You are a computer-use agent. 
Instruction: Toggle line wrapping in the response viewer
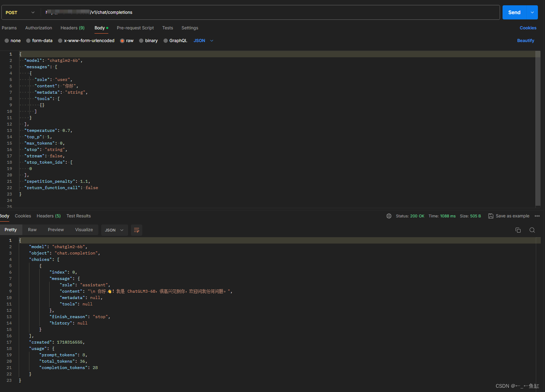point(137,230)
